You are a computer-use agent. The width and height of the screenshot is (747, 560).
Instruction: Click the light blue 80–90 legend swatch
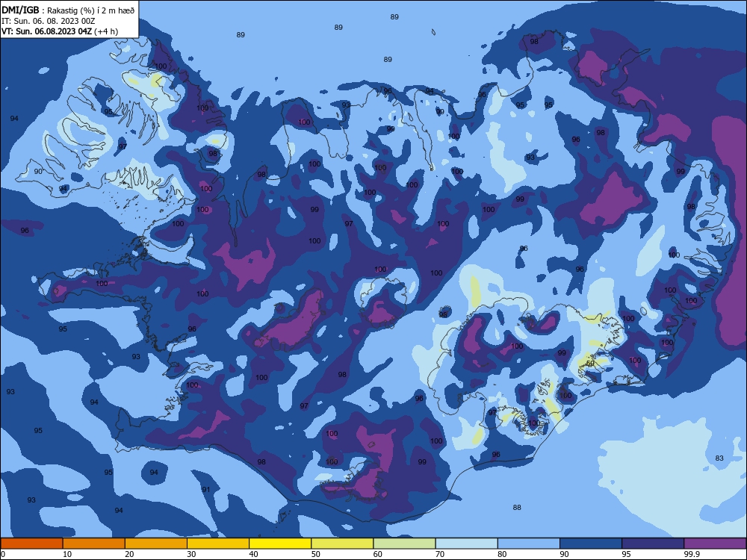point(529,544)
